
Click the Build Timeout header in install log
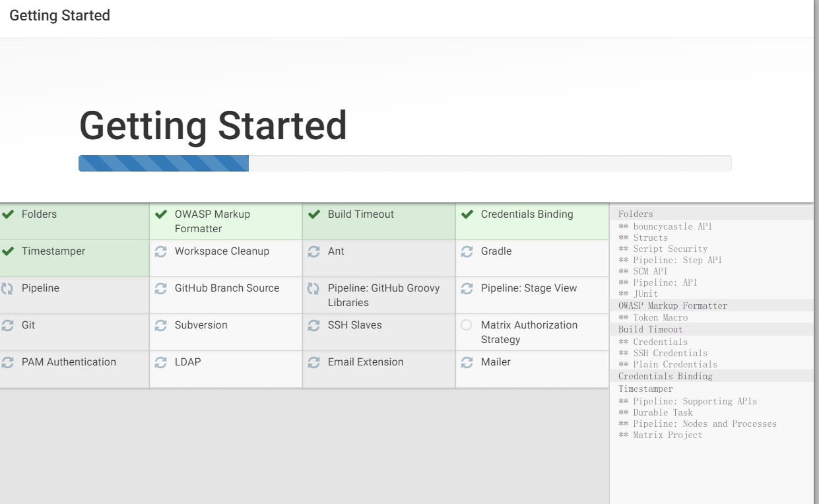point(651,329)
